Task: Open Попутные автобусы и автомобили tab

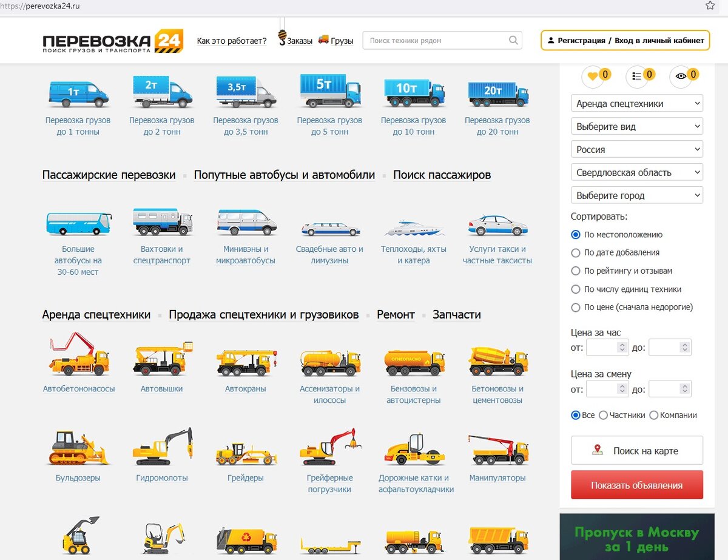Action: pos(284,175)
